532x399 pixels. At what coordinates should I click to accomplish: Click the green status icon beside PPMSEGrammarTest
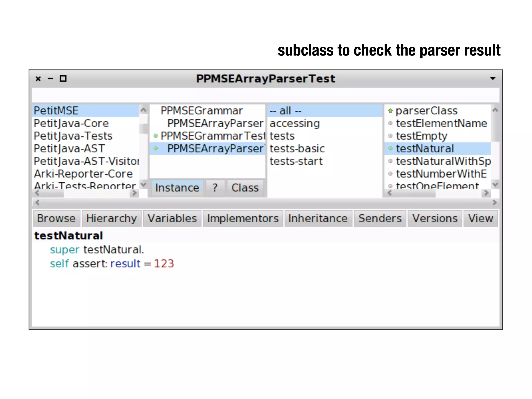[x=156, y=136]
